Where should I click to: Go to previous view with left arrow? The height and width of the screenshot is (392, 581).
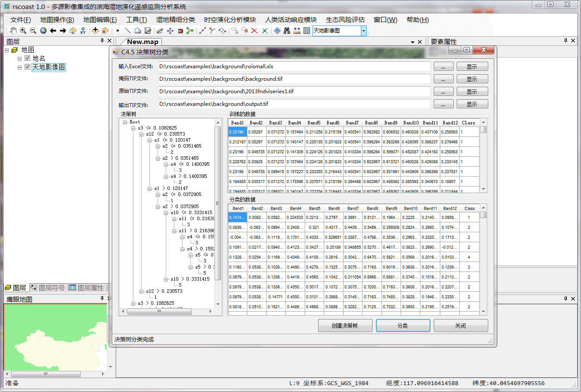point(53,31)
